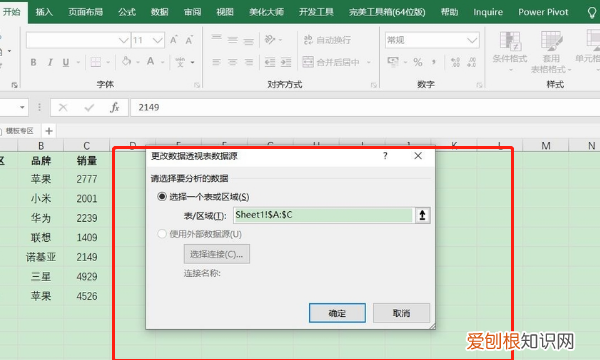The image size is (600, 360).
Task: Expand borders dropdown arrow
Action: tap(108, 62)
